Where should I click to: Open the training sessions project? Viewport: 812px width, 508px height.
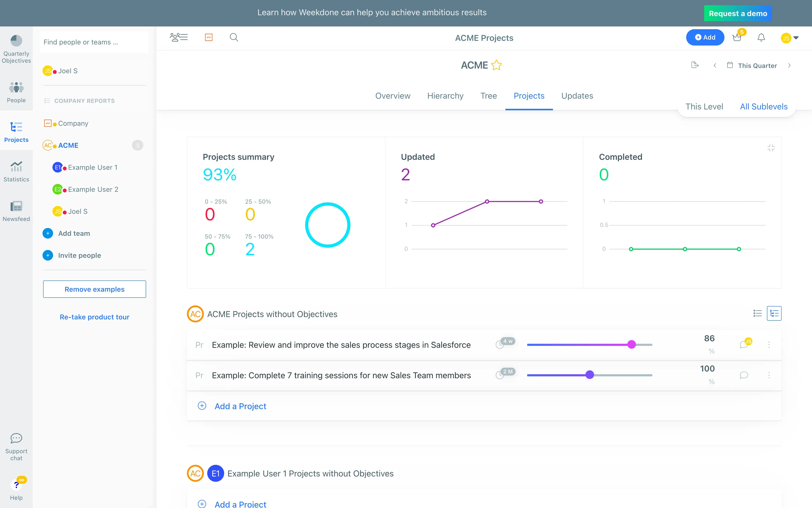[341, 375]
